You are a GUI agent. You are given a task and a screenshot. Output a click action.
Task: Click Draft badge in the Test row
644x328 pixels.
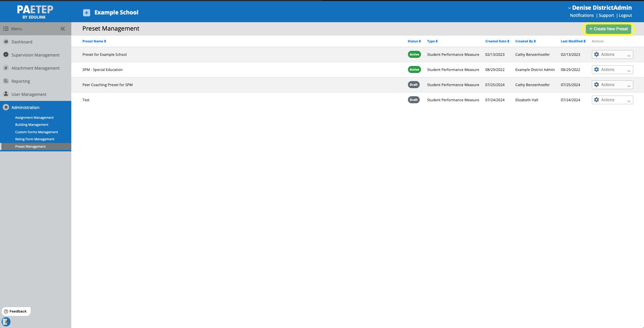click(x=414, y=100)
